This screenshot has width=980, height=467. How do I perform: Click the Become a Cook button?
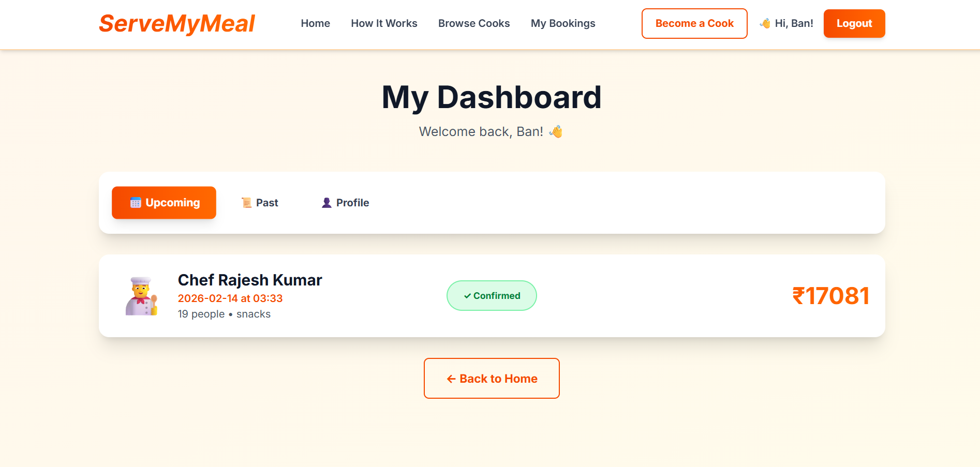694,23
